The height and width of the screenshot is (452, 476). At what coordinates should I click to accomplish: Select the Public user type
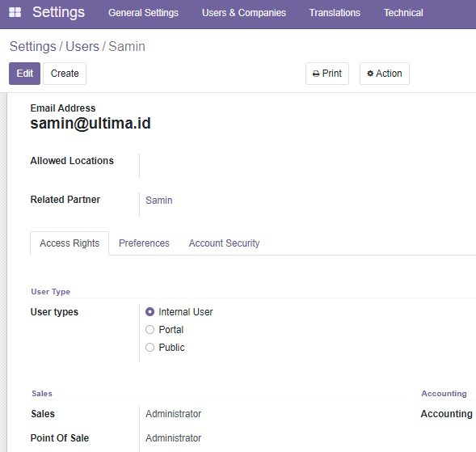(x=150, y=347)
